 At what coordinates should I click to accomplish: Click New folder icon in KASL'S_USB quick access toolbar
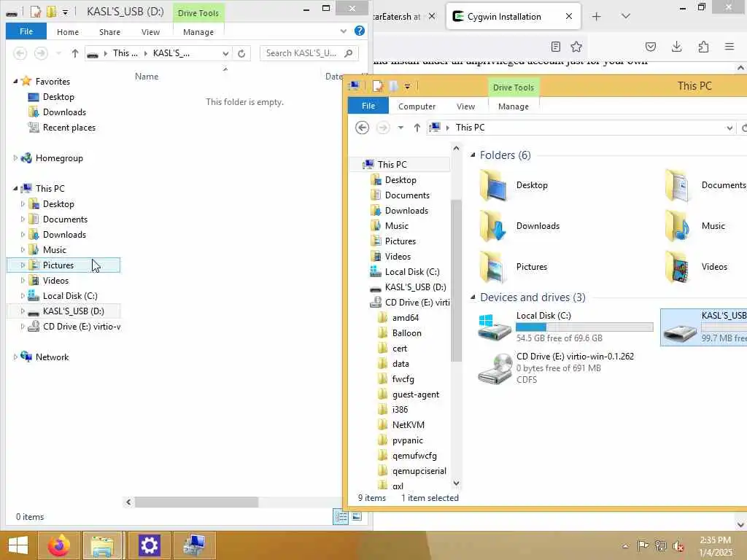pyautogui.click(x=51, y=12)
